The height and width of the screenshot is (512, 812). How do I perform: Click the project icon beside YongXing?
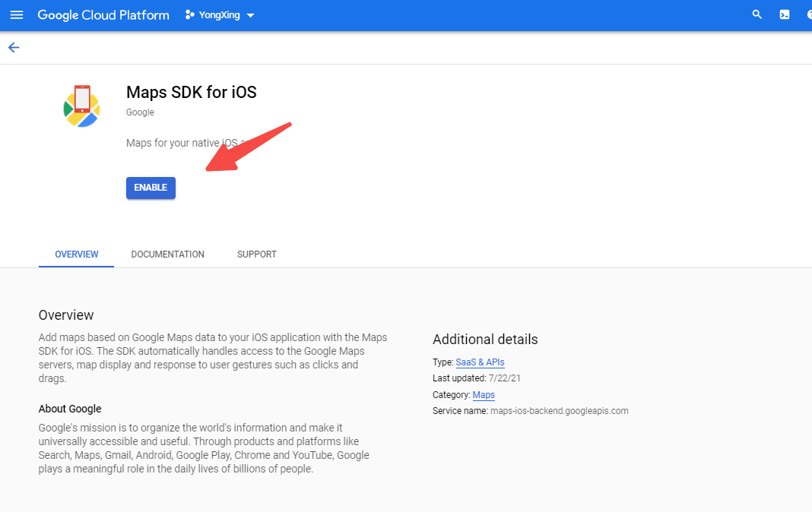coord(189,15)
